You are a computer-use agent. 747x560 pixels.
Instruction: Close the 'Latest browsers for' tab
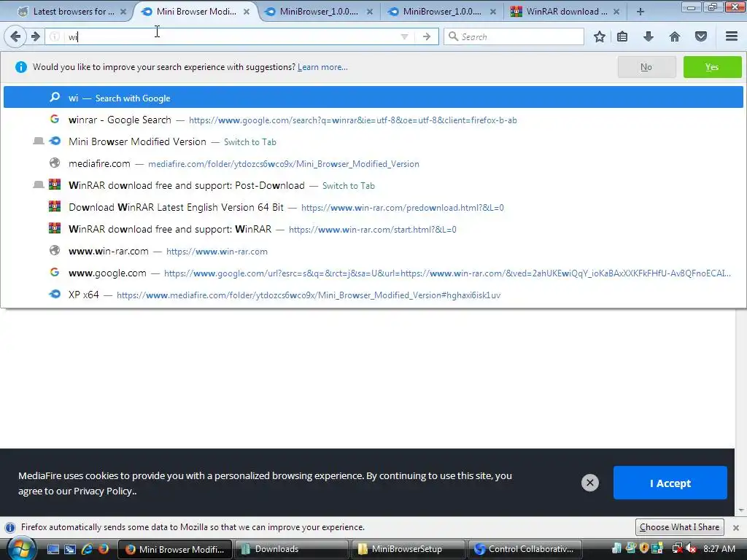click(x=123, y=12)
